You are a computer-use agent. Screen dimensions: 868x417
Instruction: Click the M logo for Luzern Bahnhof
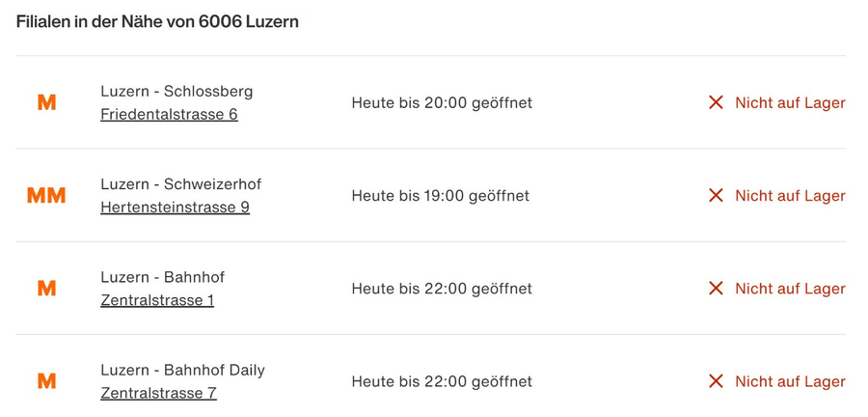click(46, 289)
